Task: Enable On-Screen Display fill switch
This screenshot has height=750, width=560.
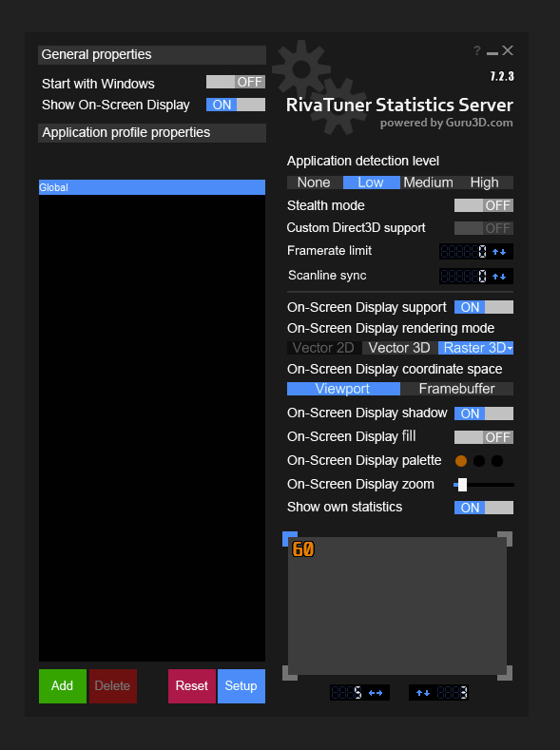Action: point(484,437)
